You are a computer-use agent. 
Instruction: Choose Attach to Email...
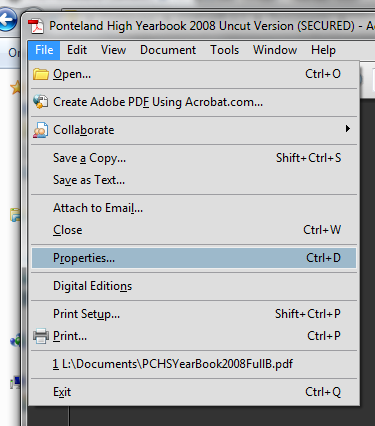(x=194, y=208)
